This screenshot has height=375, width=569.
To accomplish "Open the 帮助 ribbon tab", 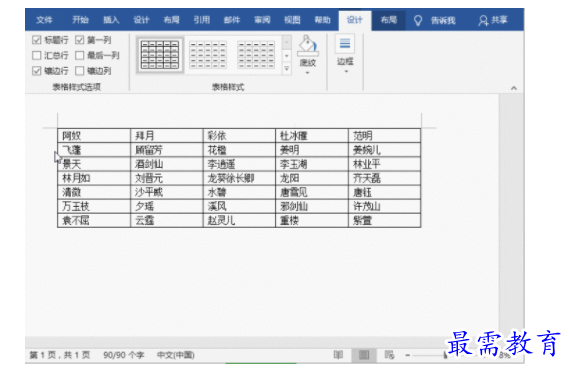I will click(322, 20).
